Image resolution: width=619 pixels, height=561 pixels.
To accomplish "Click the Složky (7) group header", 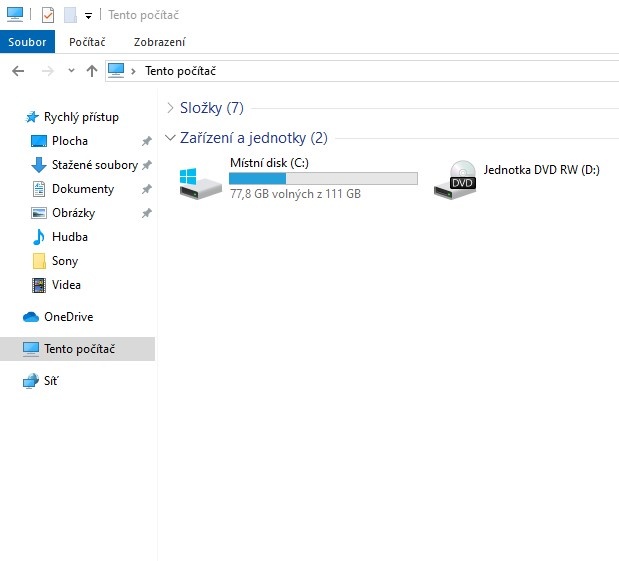I will tap(212, 107).
